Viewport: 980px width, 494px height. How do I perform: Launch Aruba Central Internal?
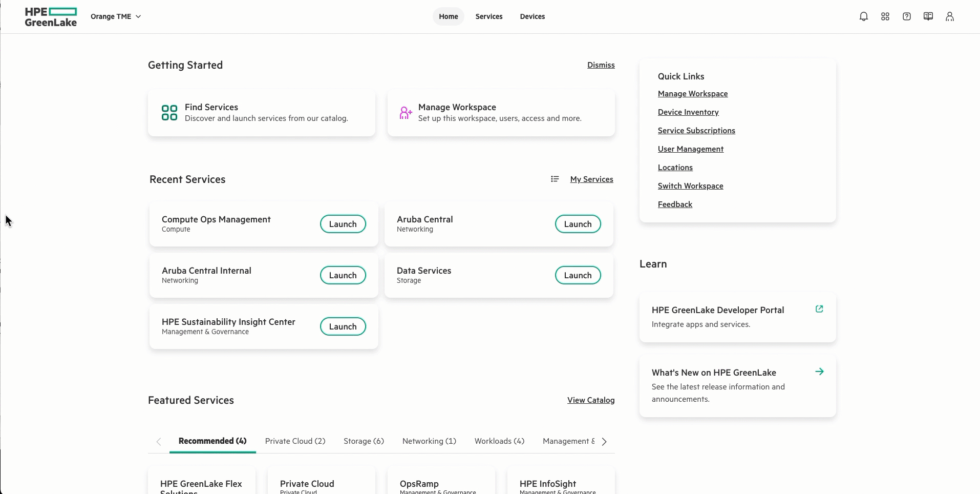pyautogui.click(x=343, y=275)
